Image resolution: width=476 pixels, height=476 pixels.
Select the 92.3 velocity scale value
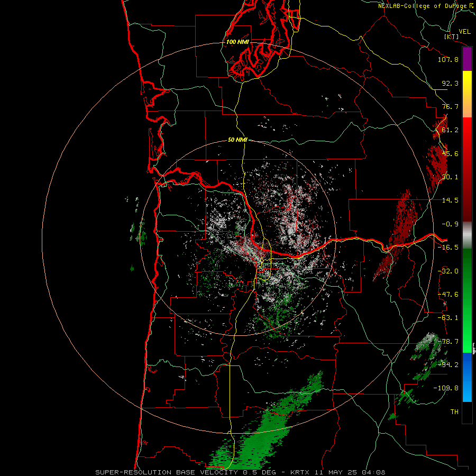(450, 83)
